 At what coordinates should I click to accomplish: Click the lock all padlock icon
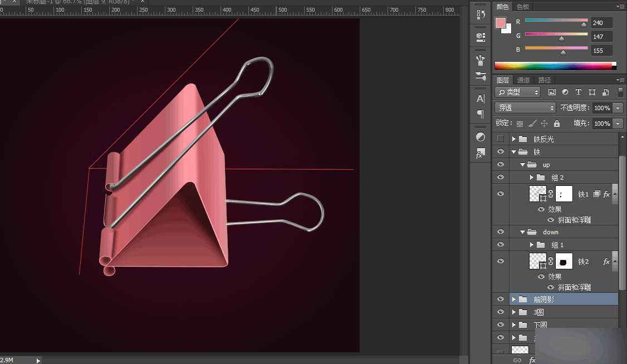[x=557, y=124]
